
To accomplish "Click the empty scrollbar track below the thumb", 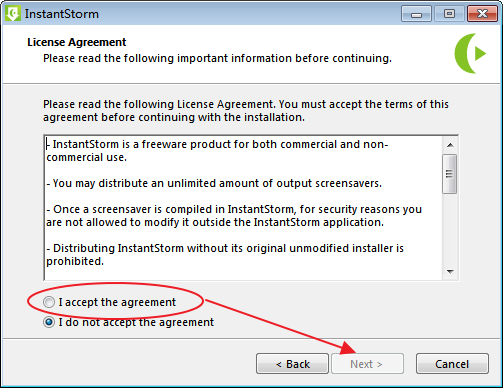I will pos(450,229).
